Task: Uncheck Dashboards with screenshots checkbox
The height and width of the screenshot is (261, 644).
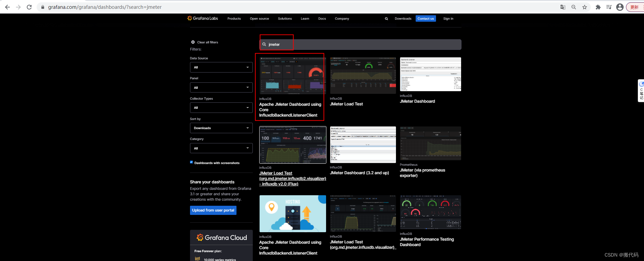Action: tap(191, 162)
